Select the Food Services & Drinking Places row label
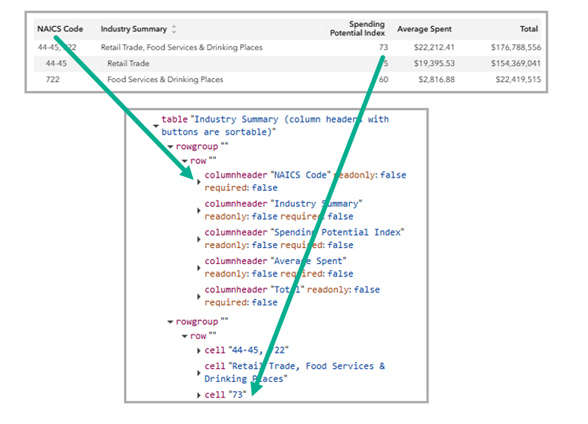588x424 pixels. [x=165, y=79]
